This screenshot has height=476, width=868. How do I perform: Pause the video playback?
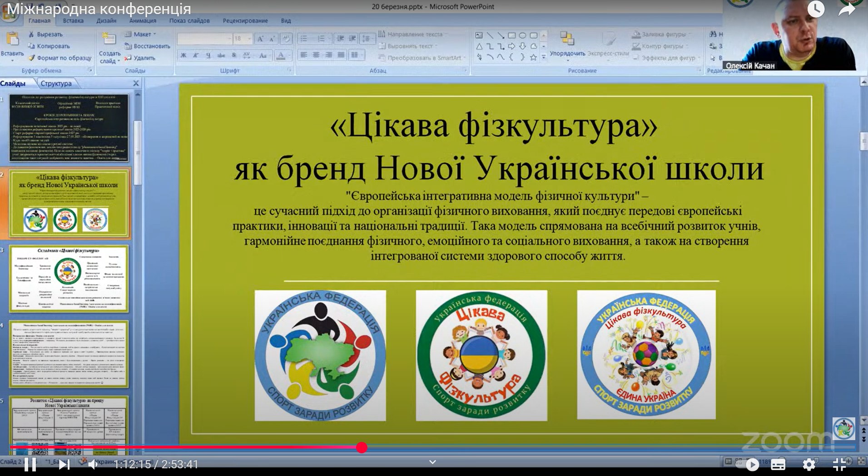click(x=30, y=464)
